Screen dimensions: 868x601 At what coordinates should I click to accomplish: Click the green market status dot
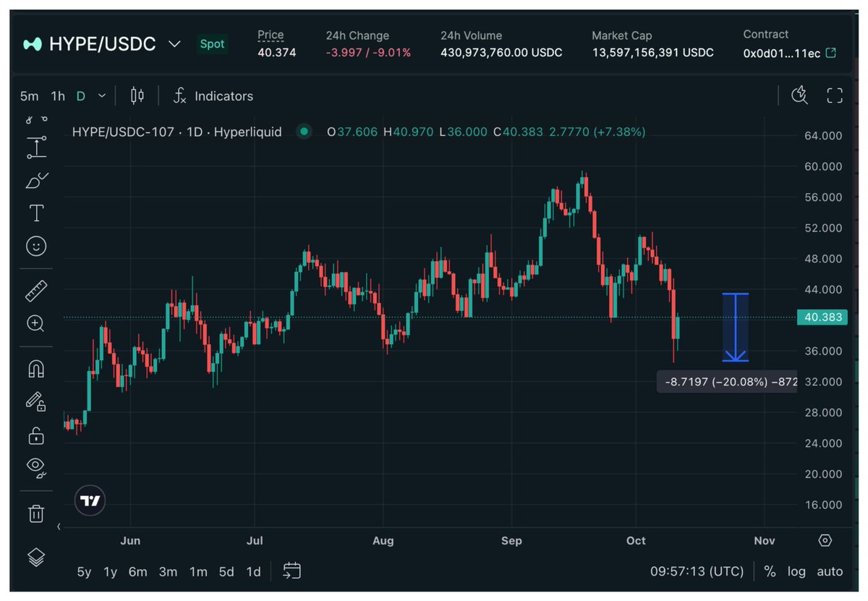point(304,132)
